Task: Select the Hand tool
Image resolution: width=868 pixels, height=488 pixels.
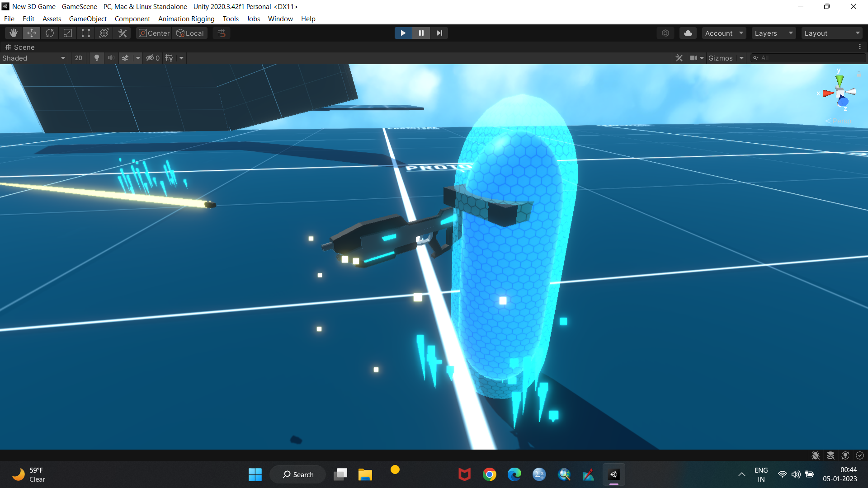Action: pos(14,33)
